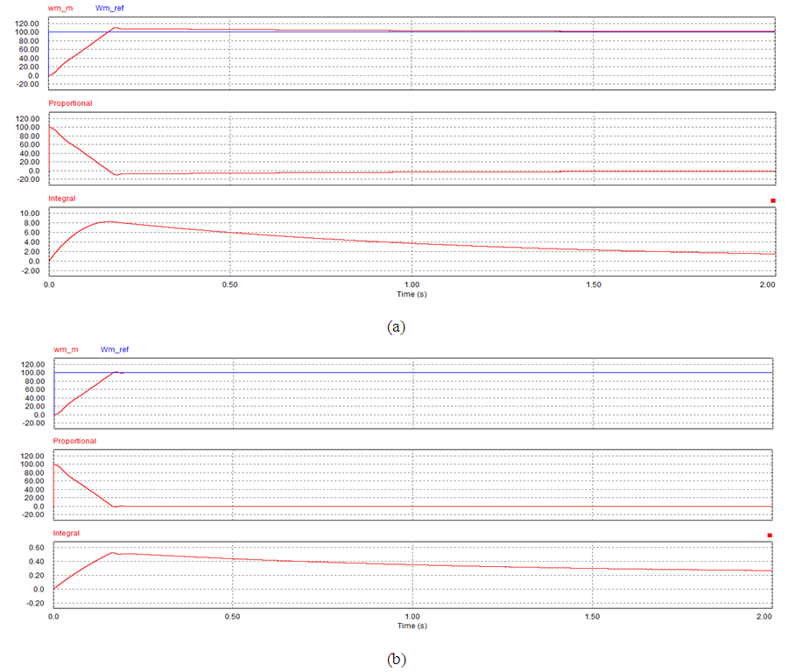Click the (a) subfigure caption
Screen dimensions: 788x672
pyautogui.click(x=396, y=325)
